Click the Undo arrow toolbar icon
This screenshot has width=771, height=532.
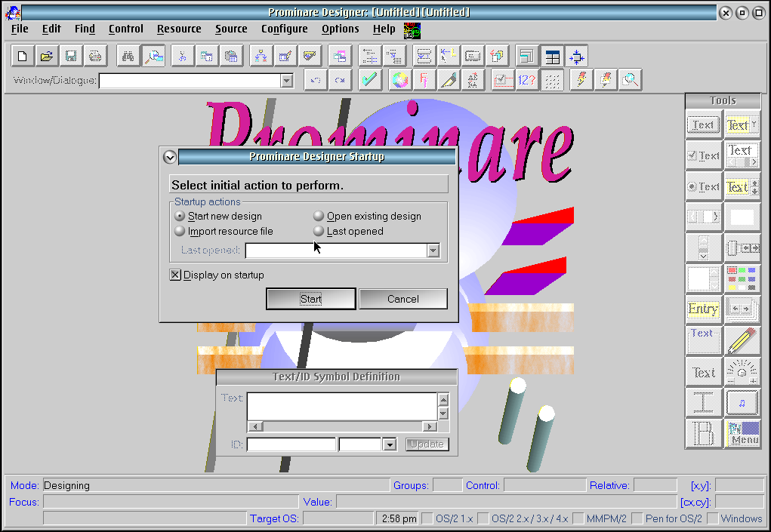pyautogui.click(x=316, y=79)
